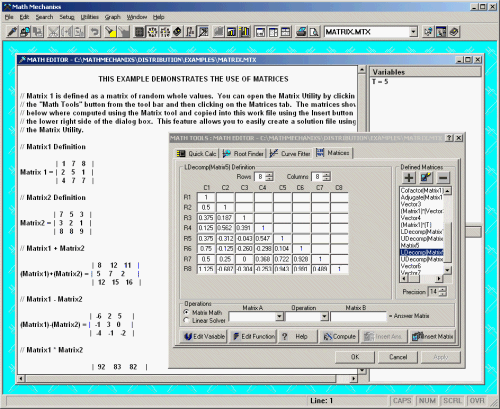Switch to the Quick Calc tab
The width and height of the screenshot is (500, 409).
[x=196, y=154]
